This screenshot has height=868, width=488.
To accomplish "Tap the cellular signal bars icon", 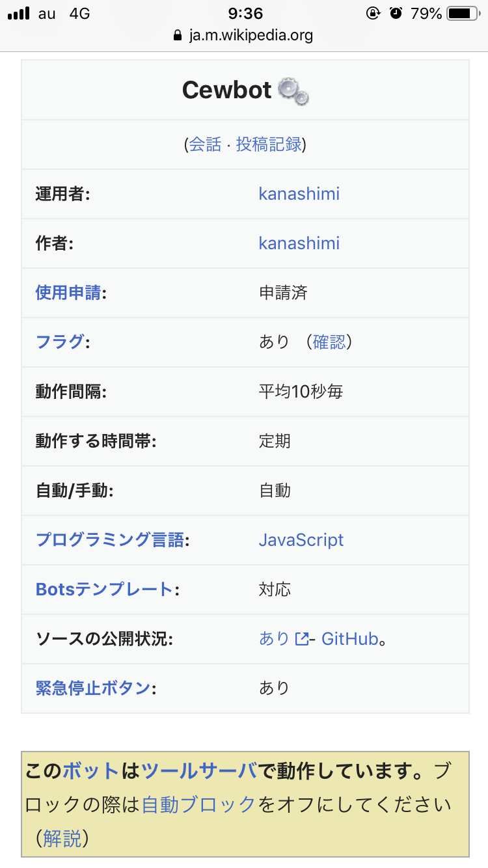I will click(19, 13).
